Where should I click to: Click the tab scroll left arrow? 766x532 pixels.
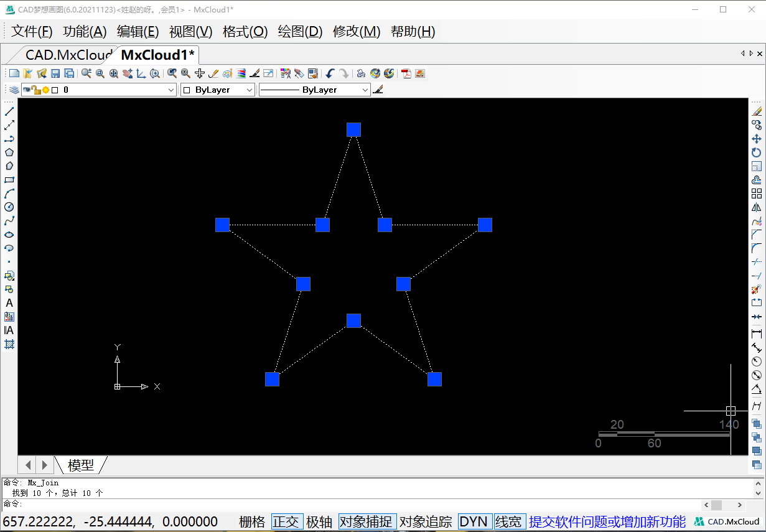click(743, 54)
